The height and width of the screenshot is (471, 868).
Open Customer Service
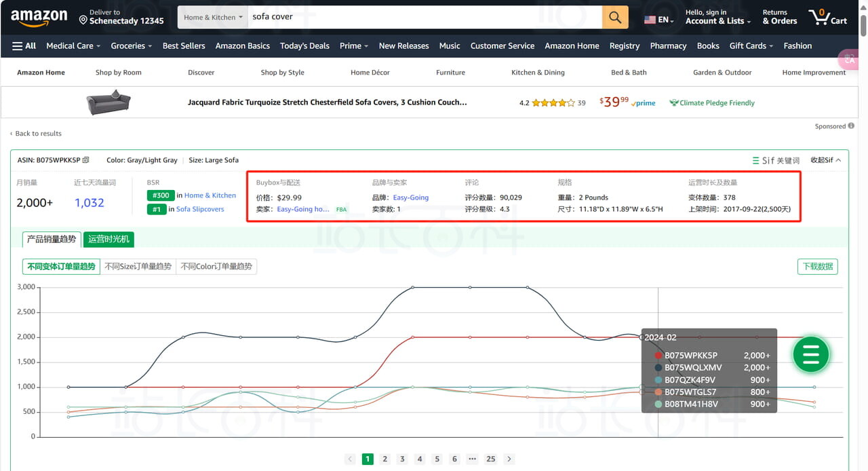[502, 45]
